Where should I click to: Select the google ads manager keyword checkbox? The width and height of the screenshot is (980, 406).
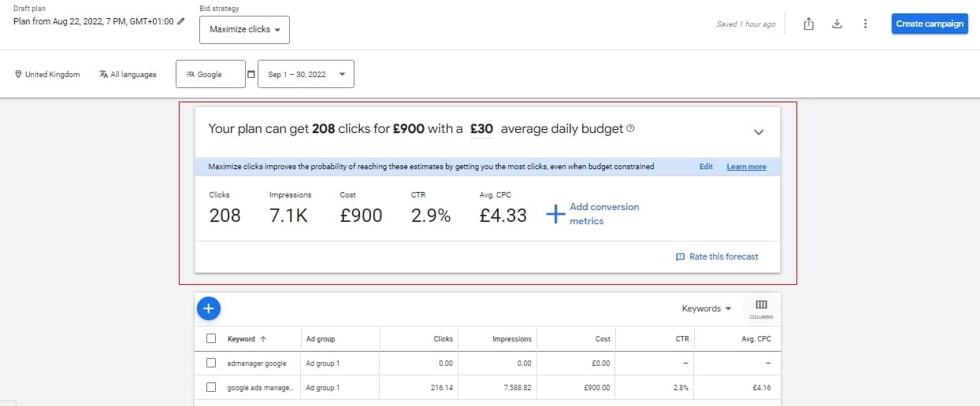click(211, 388)
